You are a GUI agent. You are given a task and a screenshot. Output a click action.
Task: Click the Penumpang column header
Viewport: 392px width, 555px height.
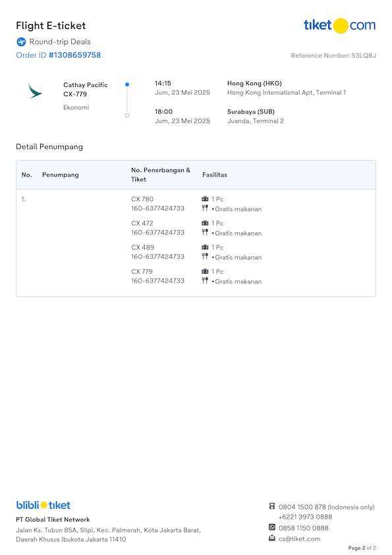click(x=61, y=175)
